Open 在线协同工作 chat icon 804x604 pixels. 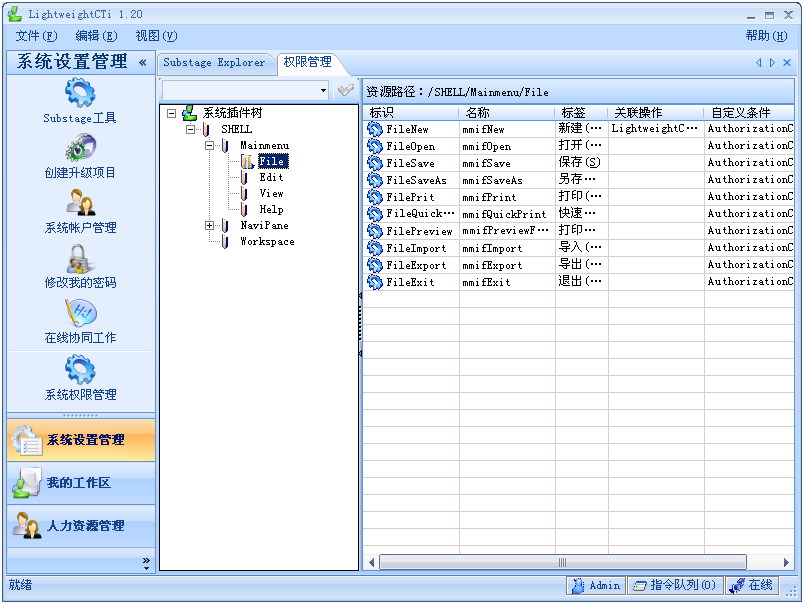point(80,313)
